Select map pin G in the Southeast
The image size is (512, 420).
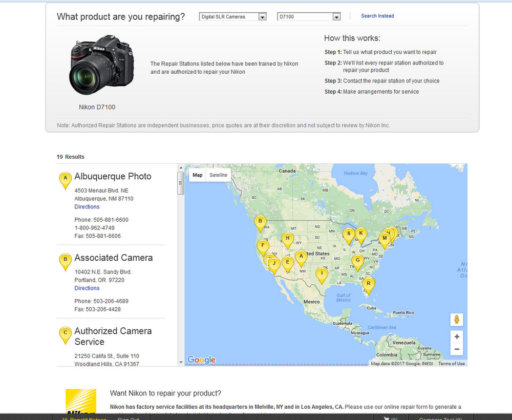coord(358,261)
